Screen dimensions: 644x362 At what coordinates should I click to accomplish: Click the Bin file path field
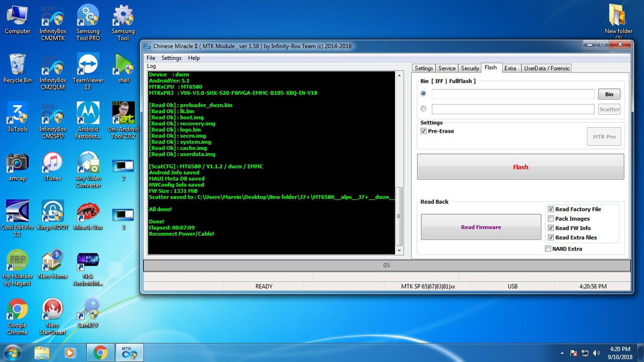[513, 94]
